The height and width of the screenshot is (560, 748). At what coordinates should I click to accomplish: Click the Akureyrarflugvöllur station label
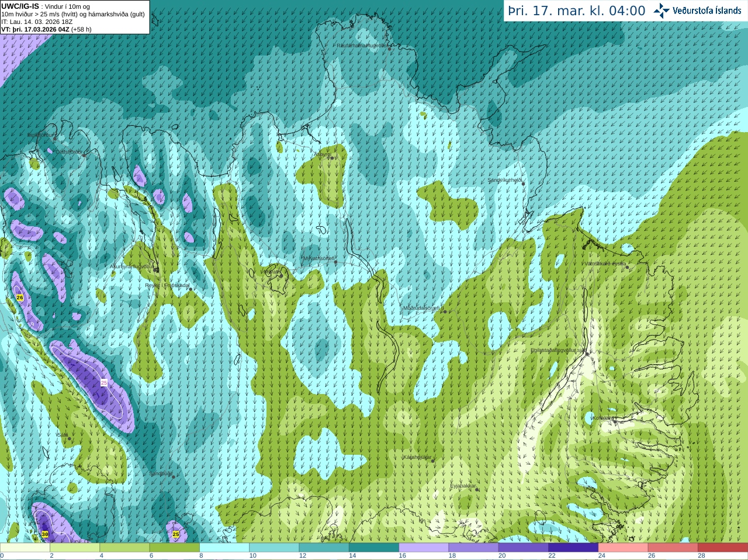[x=132, y=266]
